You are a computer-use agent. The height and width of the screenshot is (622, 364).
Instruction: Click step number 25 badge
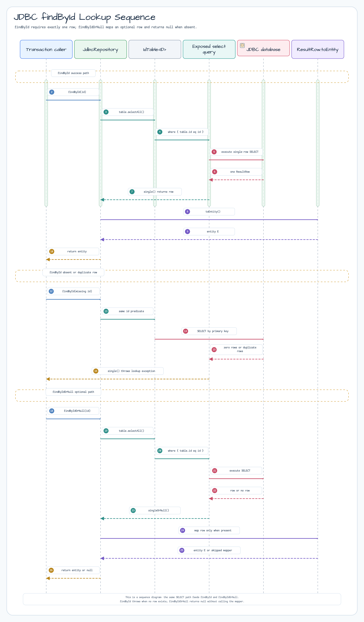[x=182, y=550]
